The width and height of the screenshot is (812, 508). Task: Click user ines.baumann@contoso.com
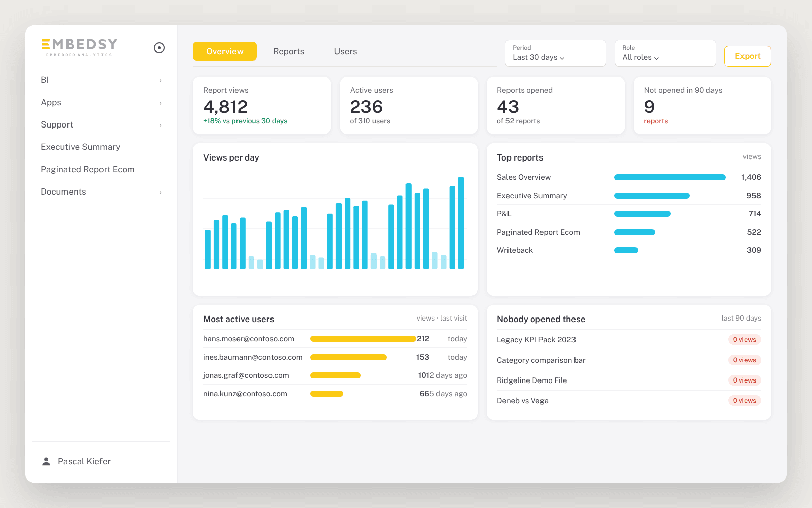[253, 357]
